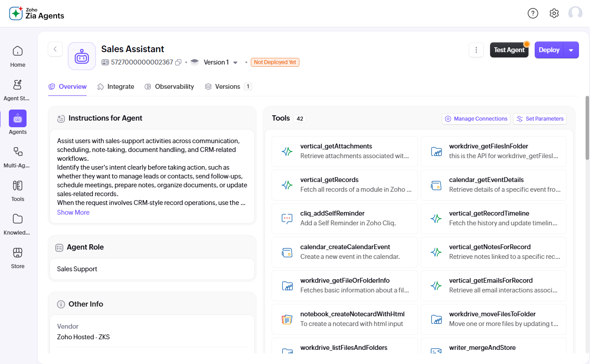
Task: Open the settings gear icon
Action: point(554,13)
